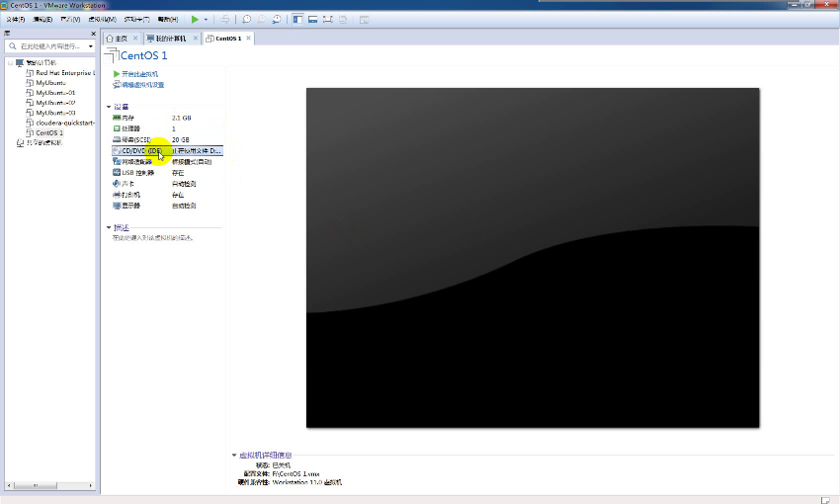Click the 内存 memory device icon
This screenshot has width=840, height=504.
(x=117, y=118)
